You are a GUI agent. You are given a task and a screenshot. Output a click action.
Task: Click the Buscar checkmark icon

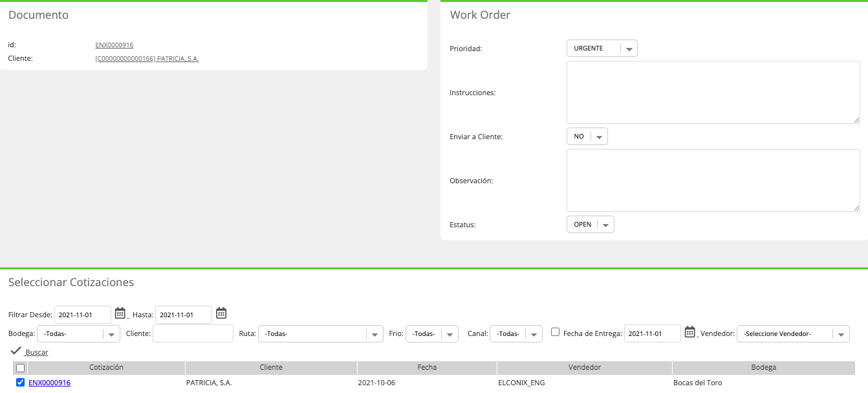16,351
